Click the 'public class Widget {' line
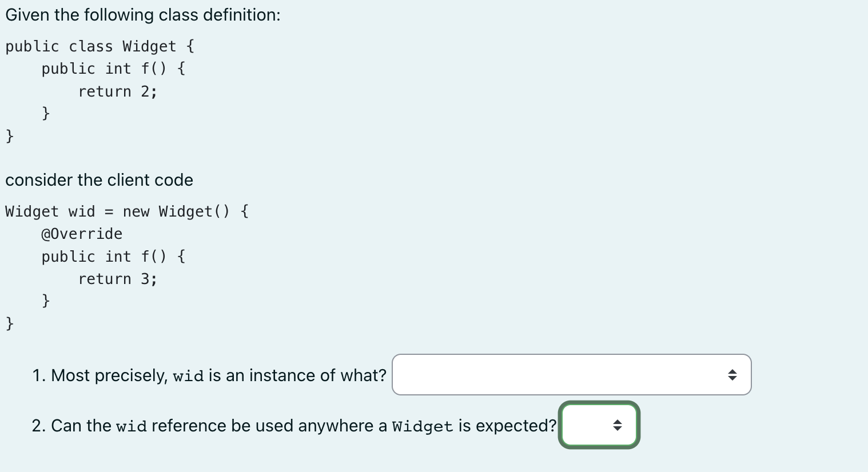Screen dimensions: 868x472 tap(99, 46)
